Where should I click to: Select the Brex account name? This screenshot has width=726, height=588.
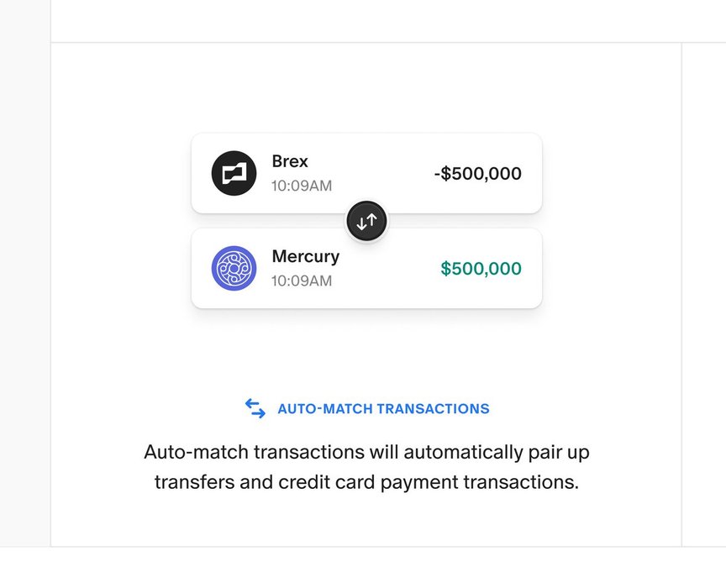[290, 161]
